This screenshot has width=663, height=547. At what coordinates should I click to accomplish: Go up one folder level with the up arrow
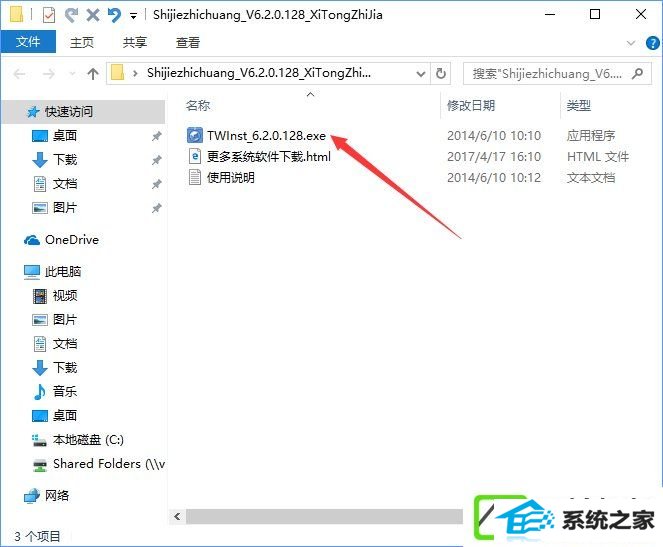93,74
